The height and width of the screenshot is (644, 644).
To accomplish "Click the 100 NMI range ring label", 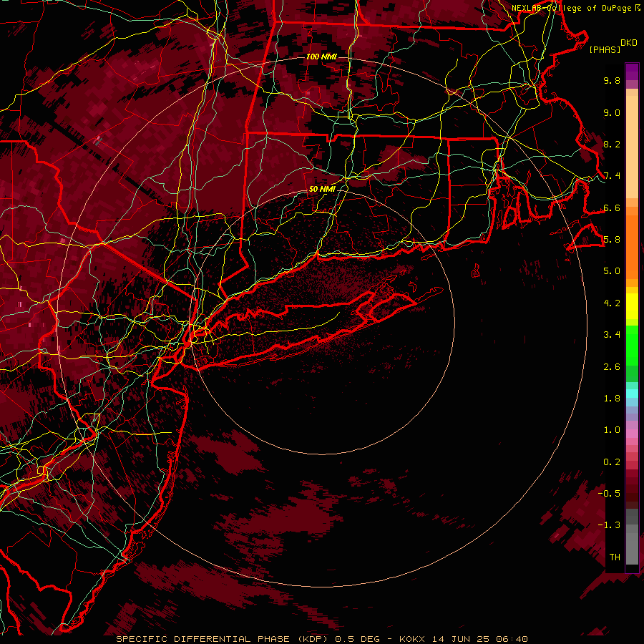I will coord(321,57).
